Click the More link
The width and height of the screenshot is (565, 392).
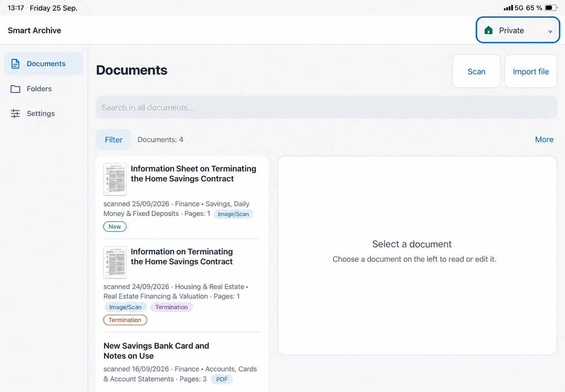(x=544, y=140)
